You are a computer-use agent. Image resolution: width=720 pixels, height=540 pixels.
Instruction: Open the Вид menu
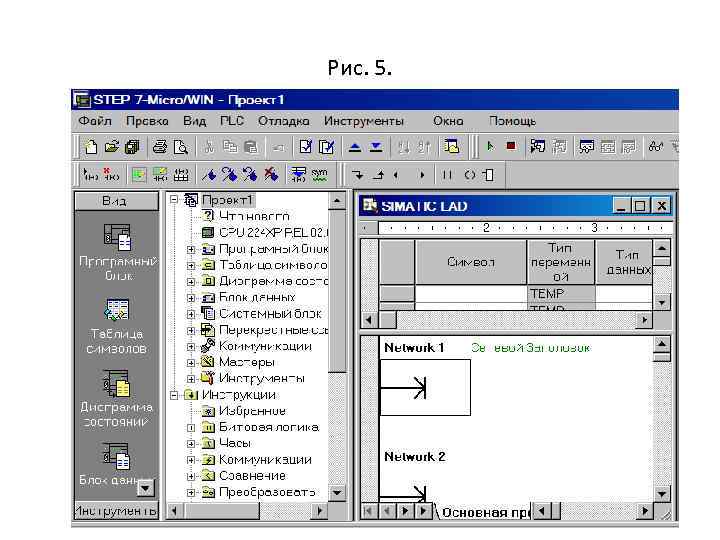click(x=194, y=121)
